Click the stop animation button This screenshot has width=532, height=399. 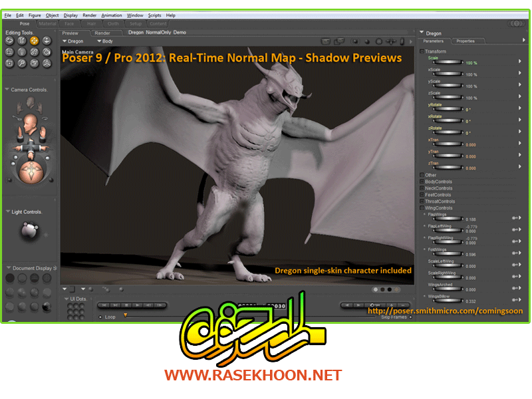tap(126, 305)
